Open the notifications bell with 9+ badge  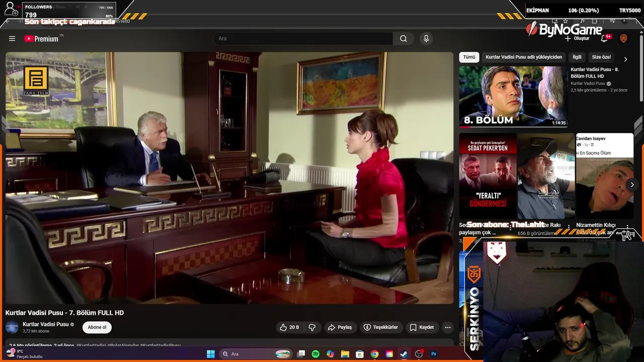605,39
